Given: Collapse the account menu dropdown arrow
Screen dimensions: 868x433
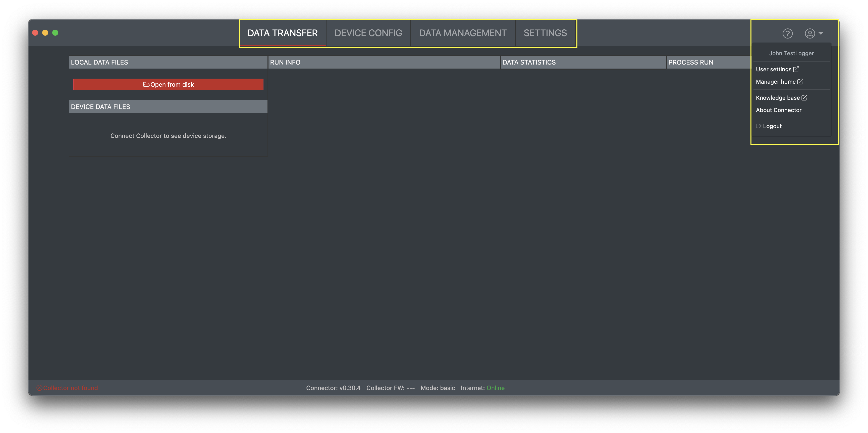Looking at the screenshot, I should pyautogui.click(x=821, y=33).
